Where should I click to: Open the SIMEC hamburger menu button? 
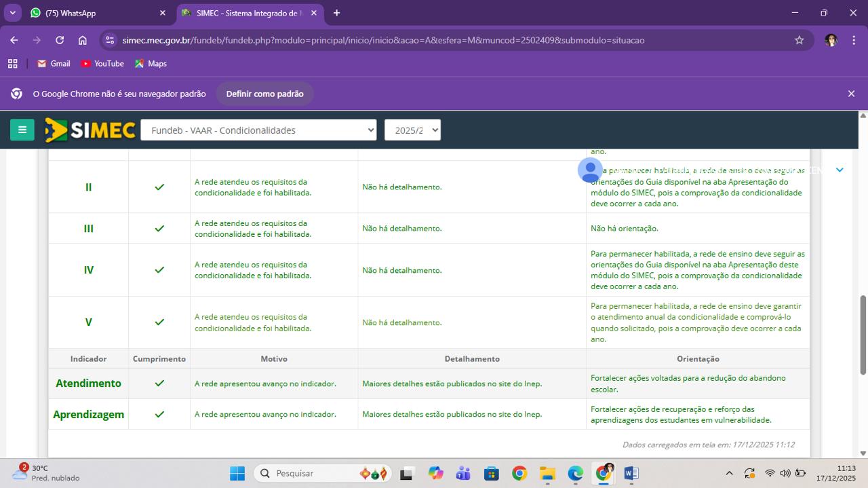pos(22,130)
